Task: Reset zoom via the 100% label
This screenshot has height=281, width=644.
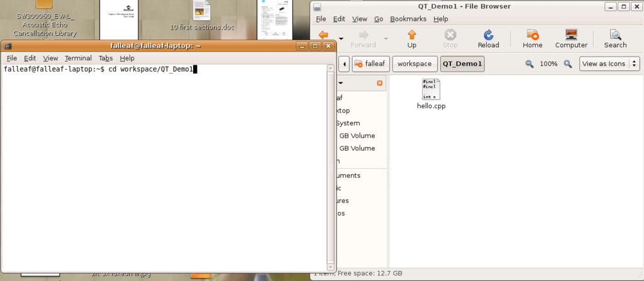Action: [x=548, y=63]
